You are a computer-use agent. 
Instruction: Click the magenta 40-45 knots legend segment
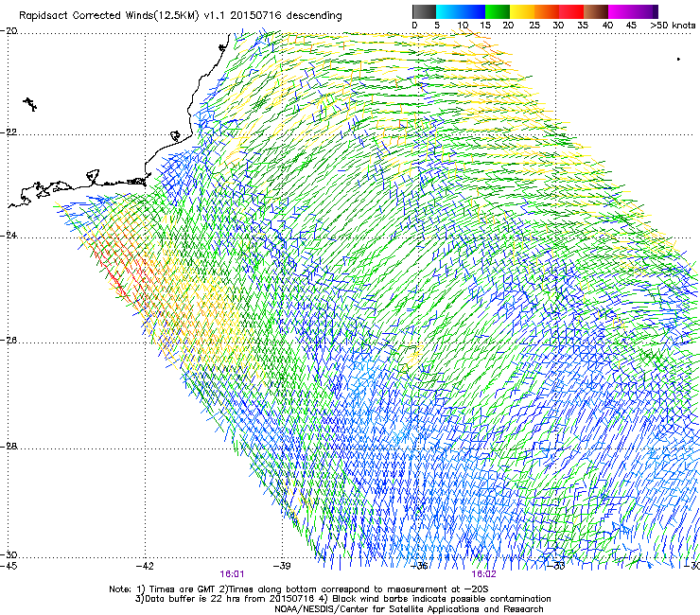point(621,11)
